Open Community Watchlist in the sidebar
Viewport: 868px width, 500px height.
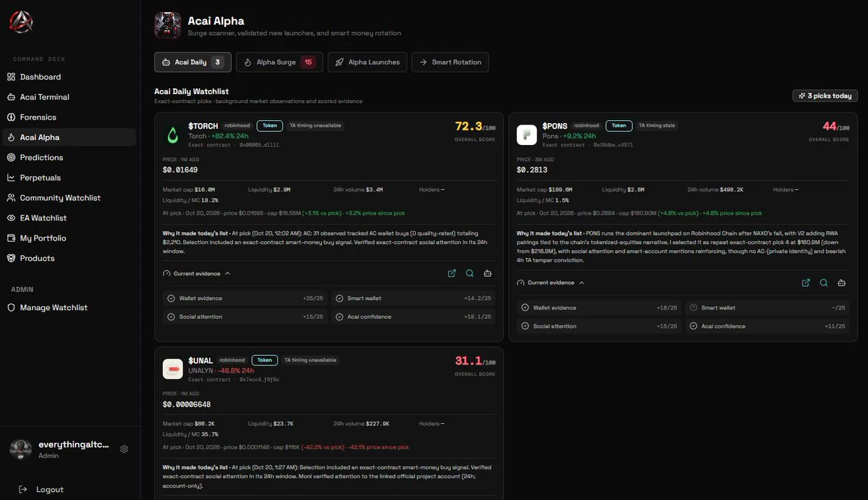[x=69, y=198]
